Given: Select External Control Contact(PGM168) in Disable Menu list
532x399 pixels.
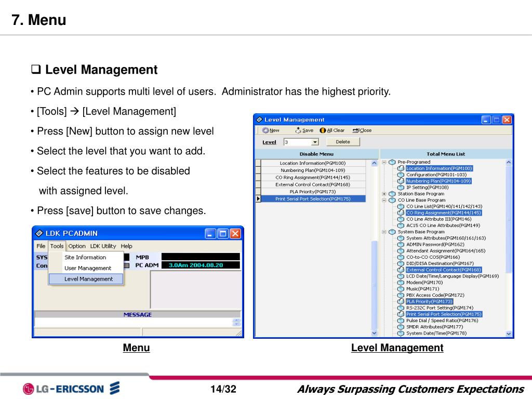Looking at the screenshot, I should tap(313, 184).
